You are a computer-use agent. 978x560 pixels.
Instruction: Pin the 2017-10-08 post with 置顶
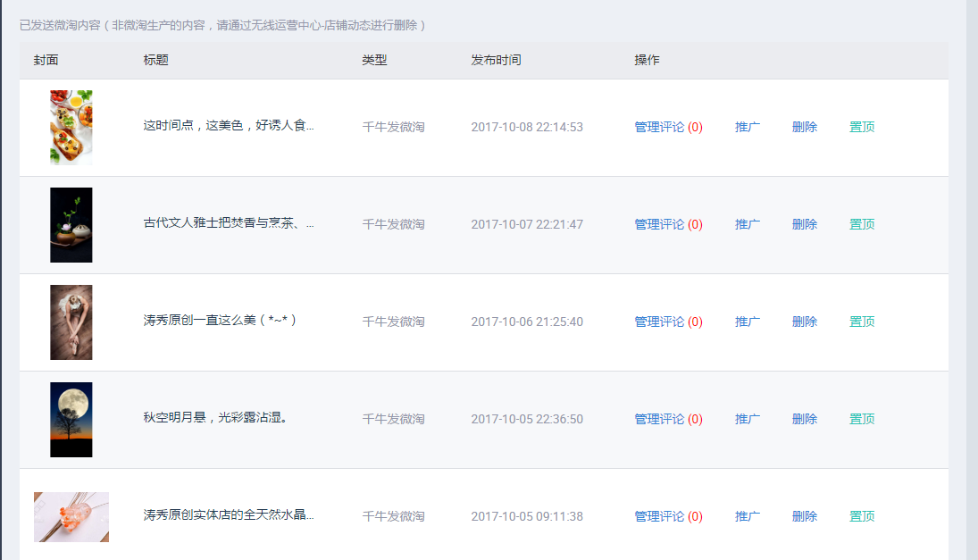861,127
